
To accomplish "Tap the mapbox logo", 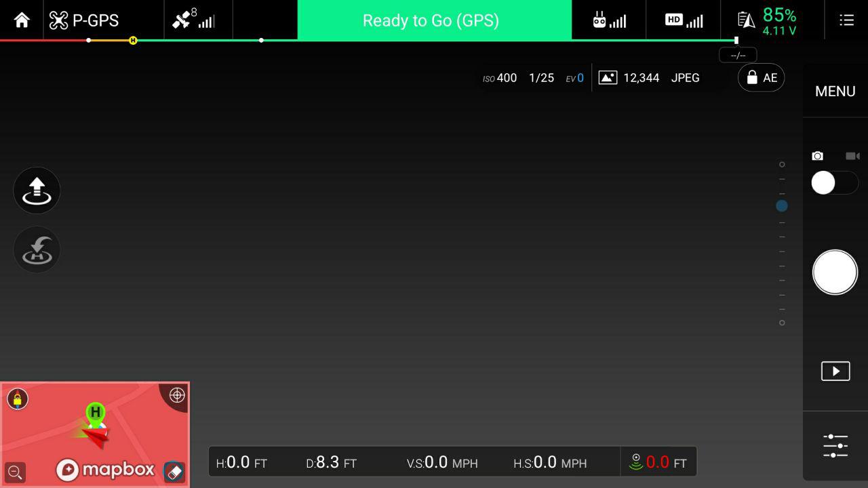I will [105, 470].
